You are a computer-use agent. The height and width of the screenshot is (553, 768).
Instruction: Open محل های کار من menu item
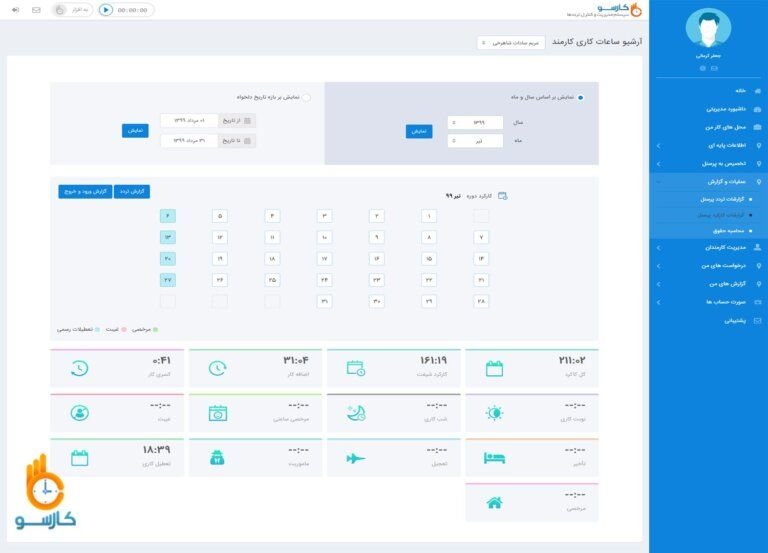(725, 127)
